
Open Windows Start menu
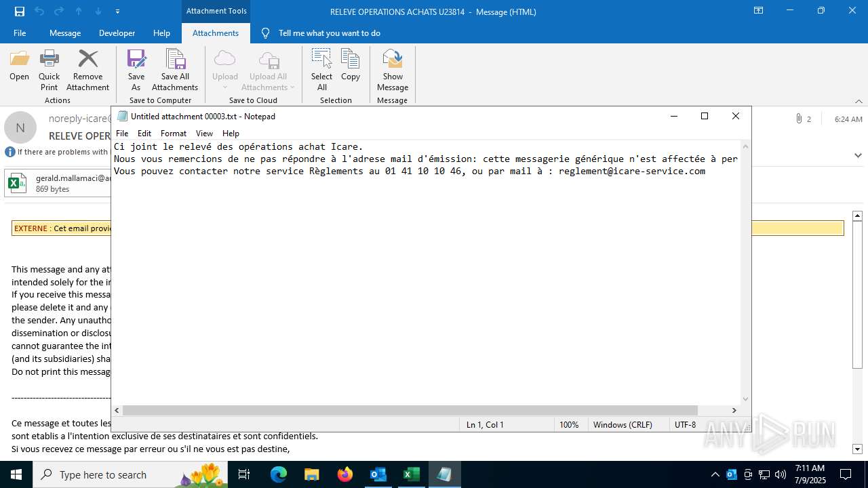(x=16, y=474)
